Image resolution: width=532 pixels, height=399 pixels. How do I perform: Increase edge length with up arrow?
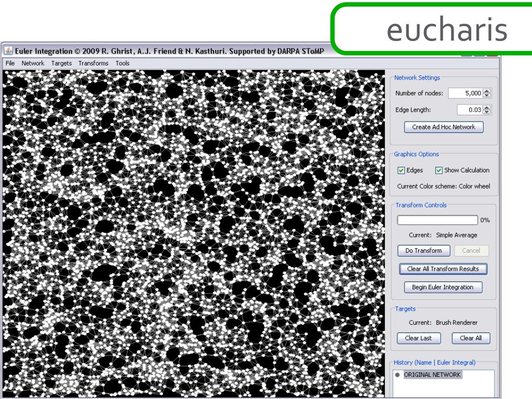[x=487, y=108]
